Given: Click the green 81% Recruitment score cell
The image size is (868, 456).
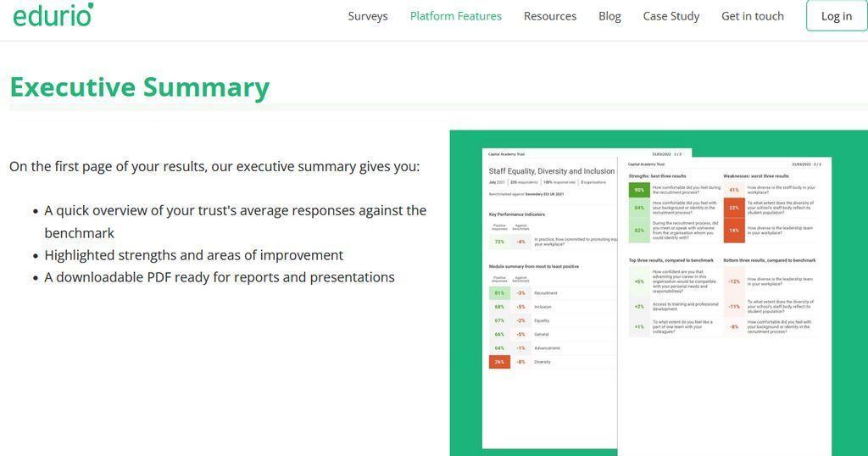Looking at the screenshot, I should (499, 292).
